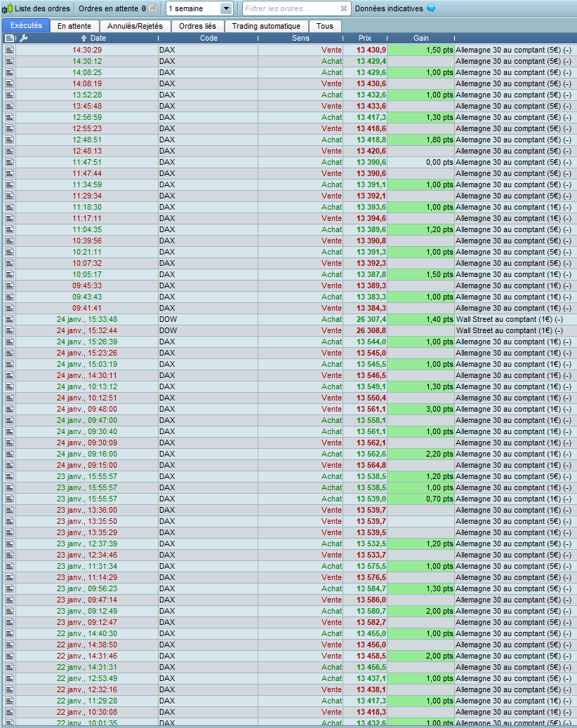Open details icon for 24 janv. 09:48:00 row
577x728 pixels.
pos(10,409)
